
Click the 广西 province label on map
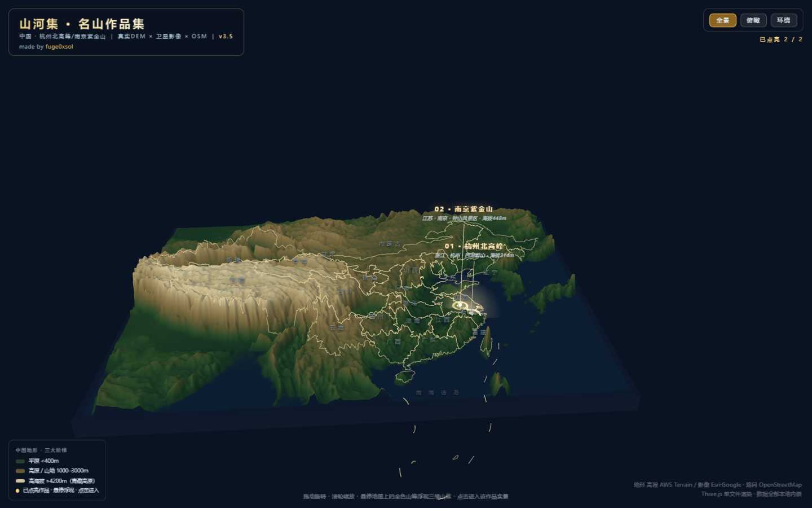[x=394, y=341]
